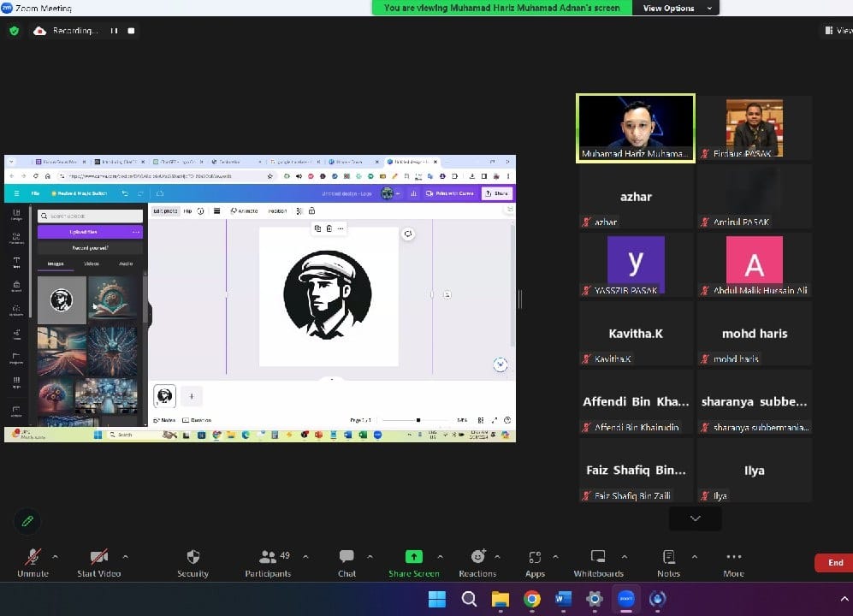
Task: Stop the recording
Action: pyautogui.click(x=131, y=31)
